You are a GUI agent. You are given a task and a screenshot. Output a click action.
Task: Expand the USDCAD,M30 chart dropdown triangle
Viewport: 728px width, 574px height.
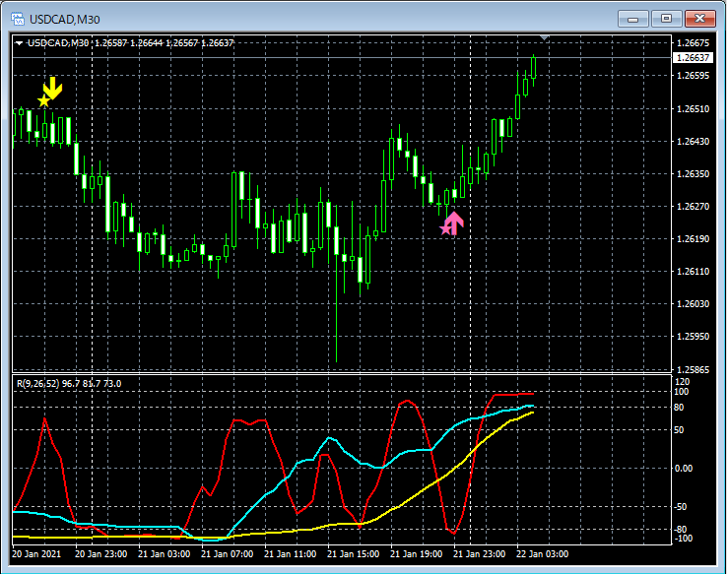pyautogui.click(x=20, y=43)
